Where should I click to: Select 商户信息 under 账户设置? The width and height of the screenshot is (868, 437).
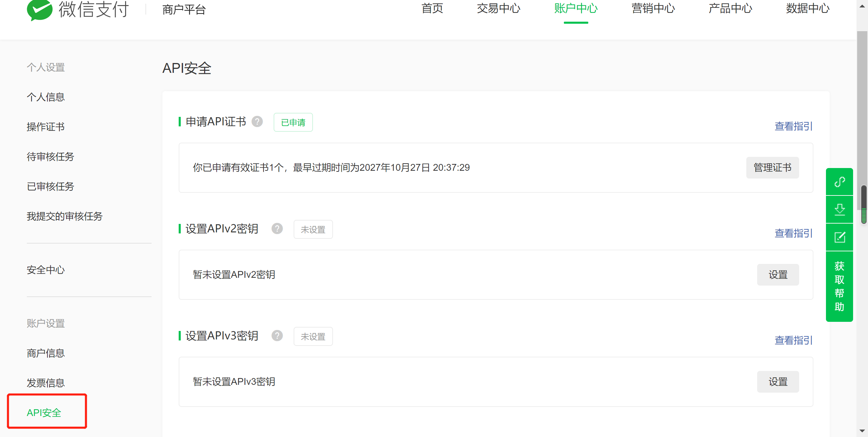click(x=46, y=353)
